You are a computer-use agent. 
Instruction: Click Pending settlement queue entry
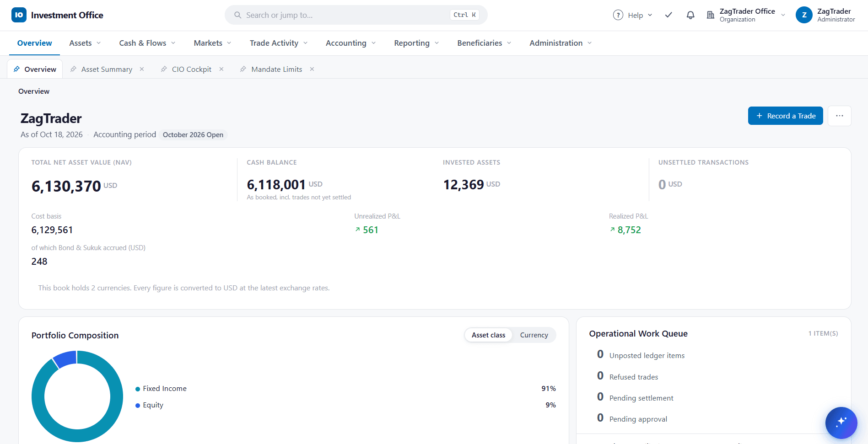click(x=635, y=398)
